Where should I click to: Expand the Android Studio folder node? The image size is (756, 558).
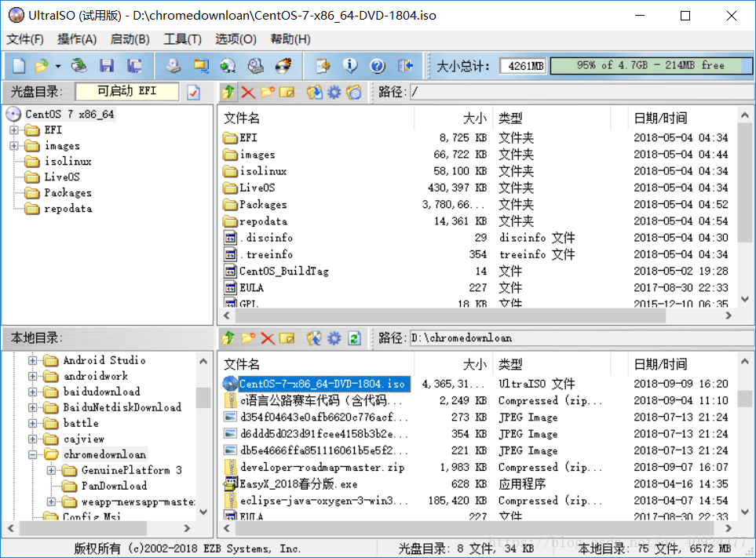pos(32,360)
